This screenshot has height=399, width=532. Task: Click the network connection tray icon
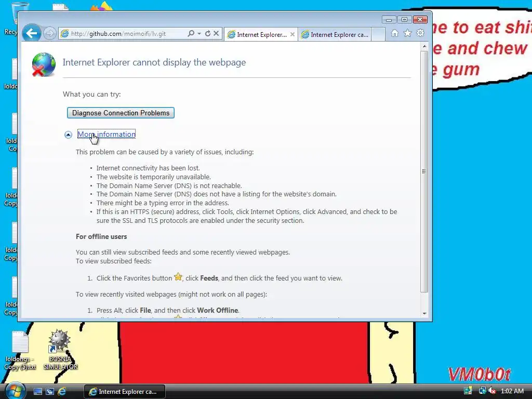[482, 391]
